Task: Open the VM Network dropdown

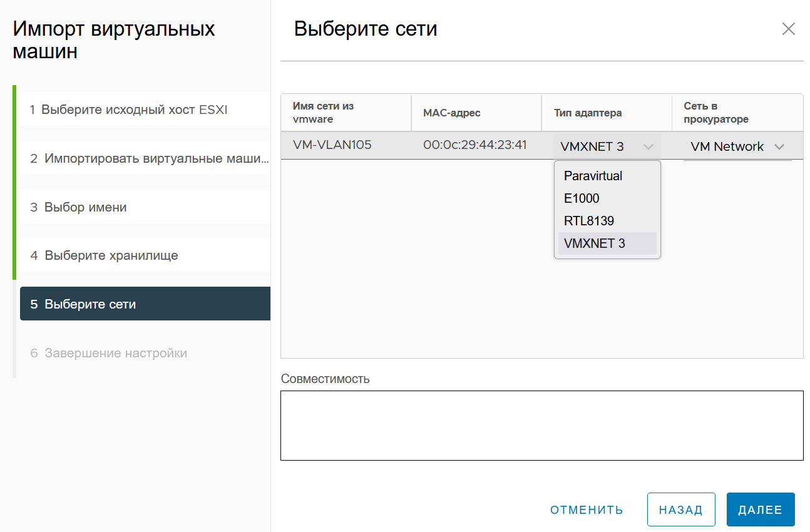Action: tap(737, 146)
